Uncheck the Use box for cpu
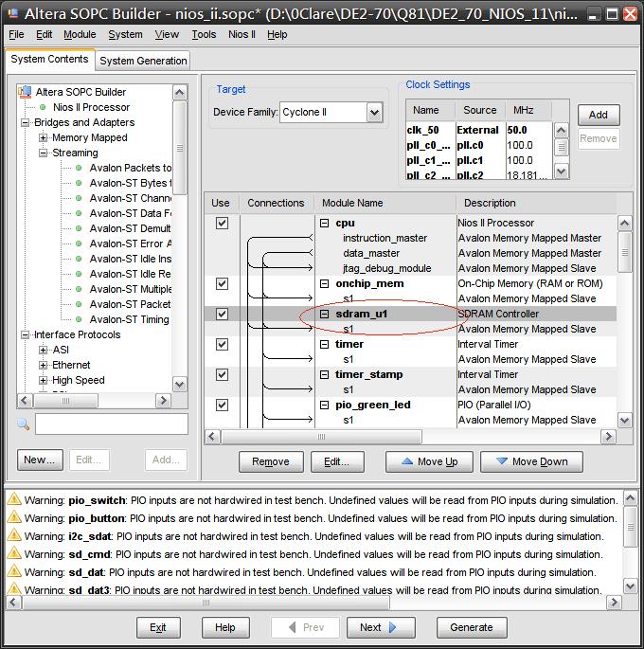 pos(223,223)
